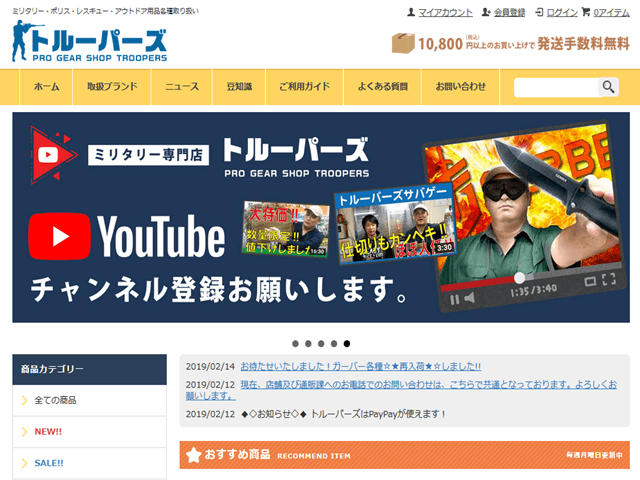640x480 pixels.
Task: Select the fifth carousel dot
Action: [x=346, y=343]
